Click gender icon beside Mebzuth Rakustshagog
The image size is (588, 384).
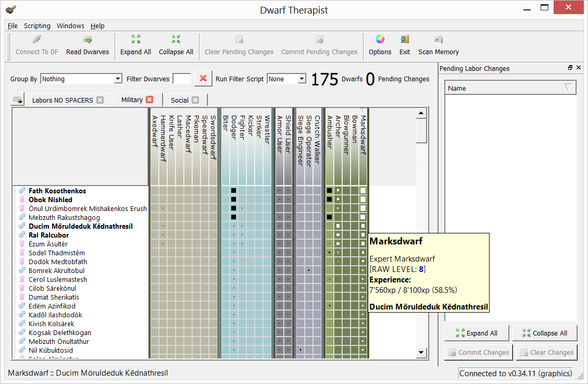22,217
